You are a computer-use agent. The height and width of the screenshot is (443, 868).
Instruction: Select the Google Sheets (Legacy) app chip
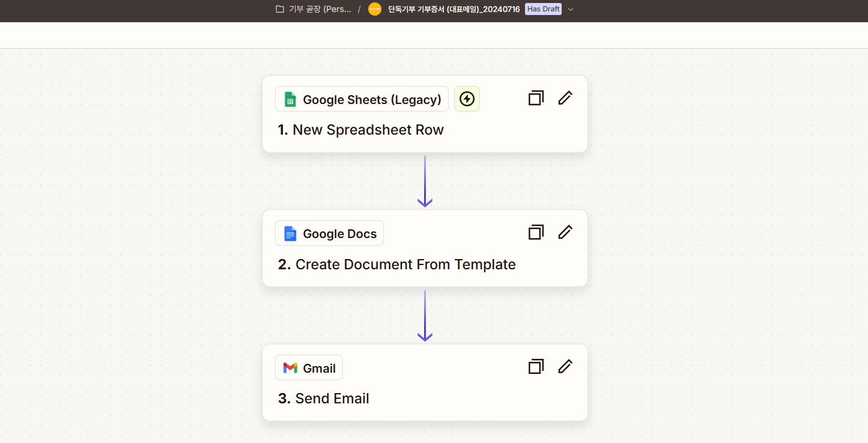coord(362,99)
